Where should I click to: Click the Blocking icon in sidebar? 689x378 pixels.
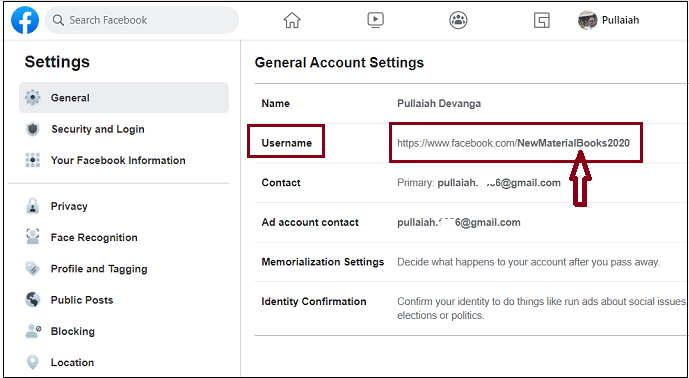click(33, 331)
